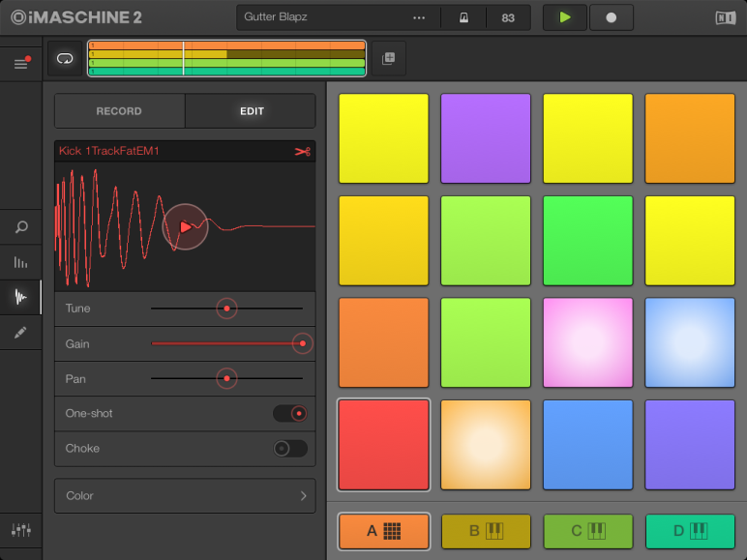Click the Gutter Blapz project name

276,17
